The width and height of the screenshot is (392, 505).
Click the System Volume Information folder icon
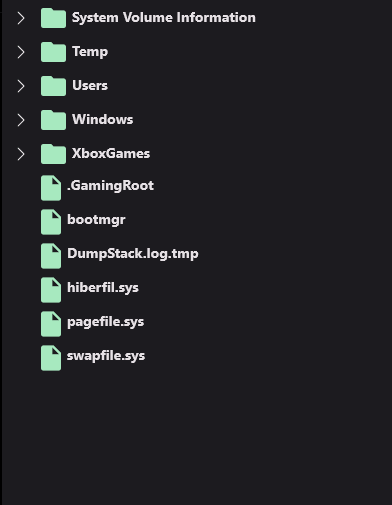pos(53,18)
